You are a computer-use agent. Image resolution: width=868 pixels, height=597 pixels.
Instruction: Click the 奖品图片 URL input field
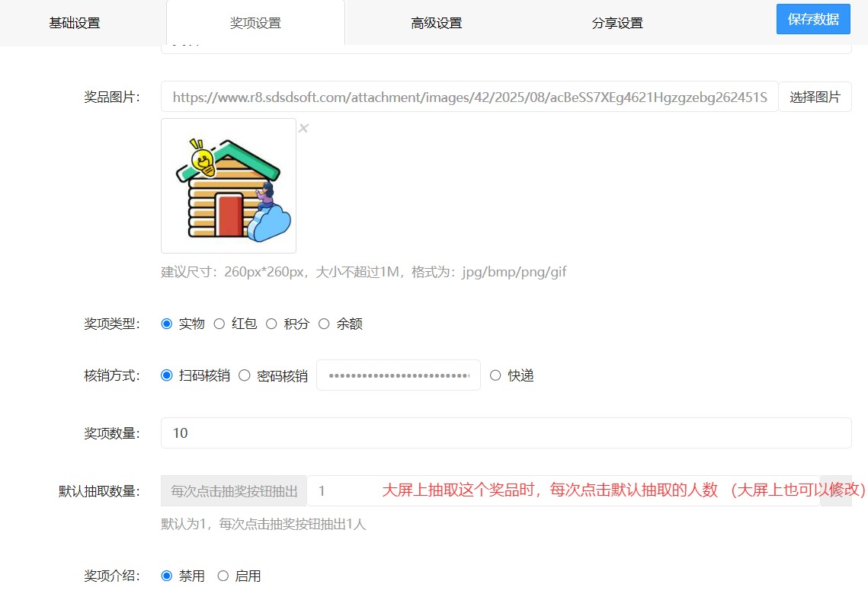point(469,97)
